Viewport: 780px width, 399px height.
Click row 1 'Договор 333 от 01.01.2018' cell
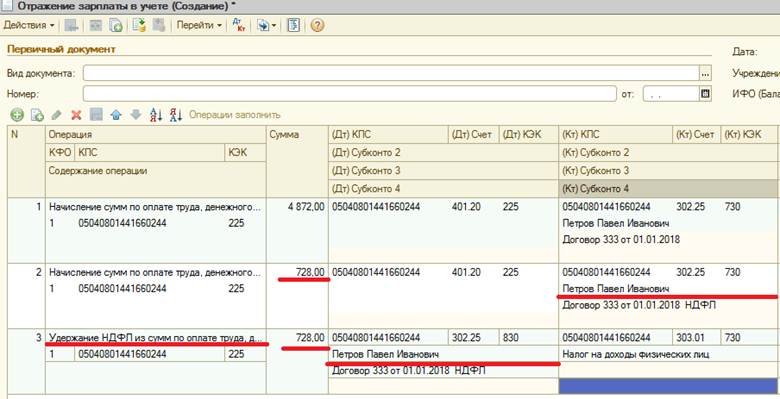coord(668,239)
